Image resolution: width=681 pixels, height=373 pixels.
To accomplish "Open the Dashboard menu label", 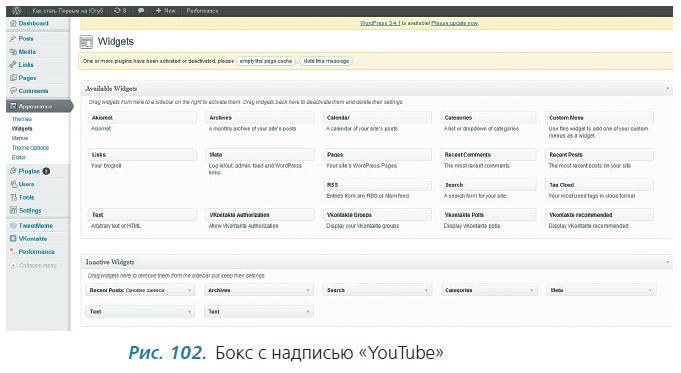I will 33,23.
